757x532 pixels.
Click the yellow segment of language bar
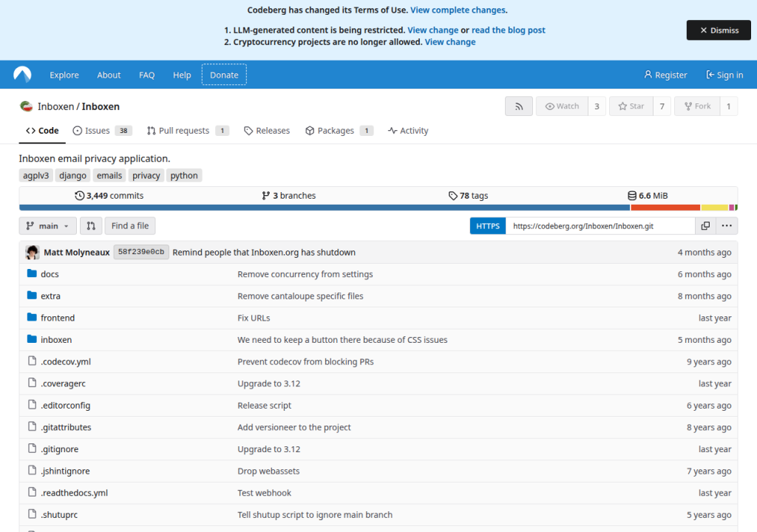[x=715, y=208]
